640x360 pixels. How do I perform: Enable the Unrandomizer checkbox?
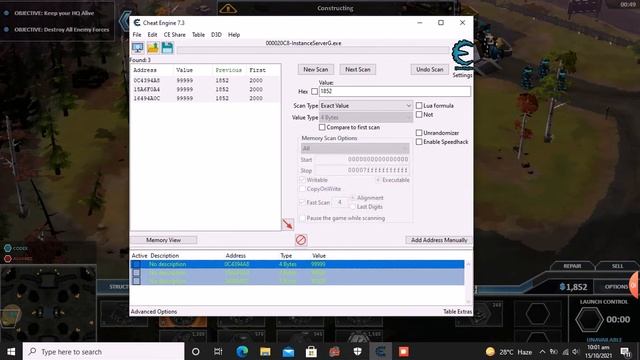[419, 133]
